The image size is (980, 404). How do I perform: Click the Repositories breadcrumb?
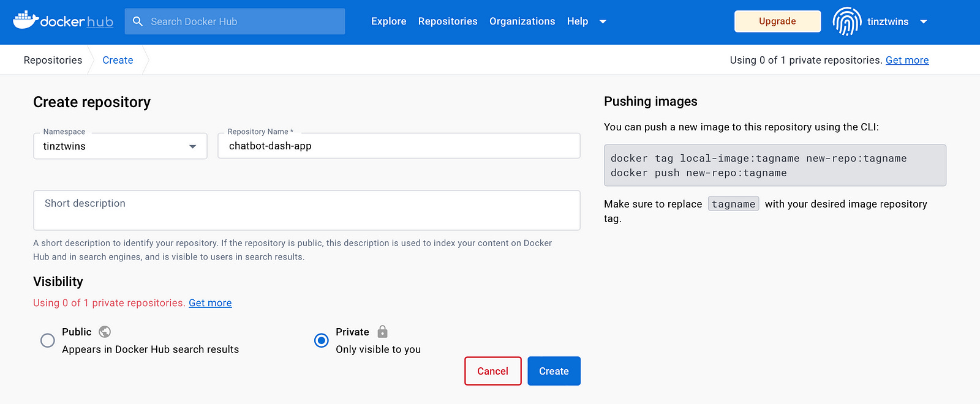[53, 60]
